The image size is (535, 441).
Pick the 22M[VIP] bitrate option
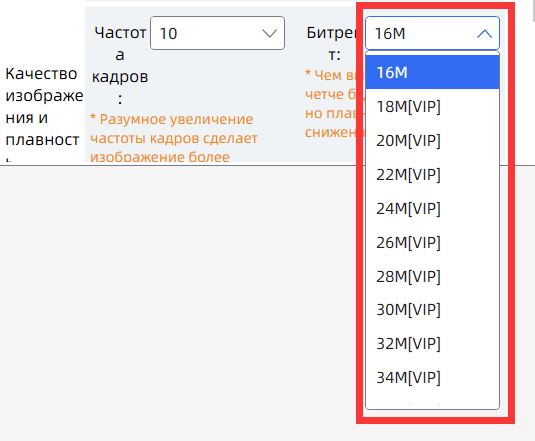click(432, 174)
